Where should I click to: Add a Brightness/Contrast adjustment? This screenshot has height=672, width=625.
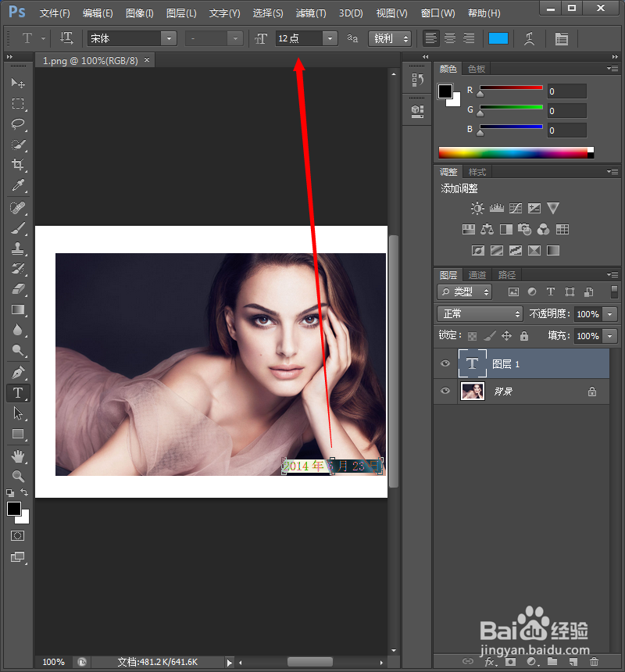pyautogui.click(x=477, y=209)
